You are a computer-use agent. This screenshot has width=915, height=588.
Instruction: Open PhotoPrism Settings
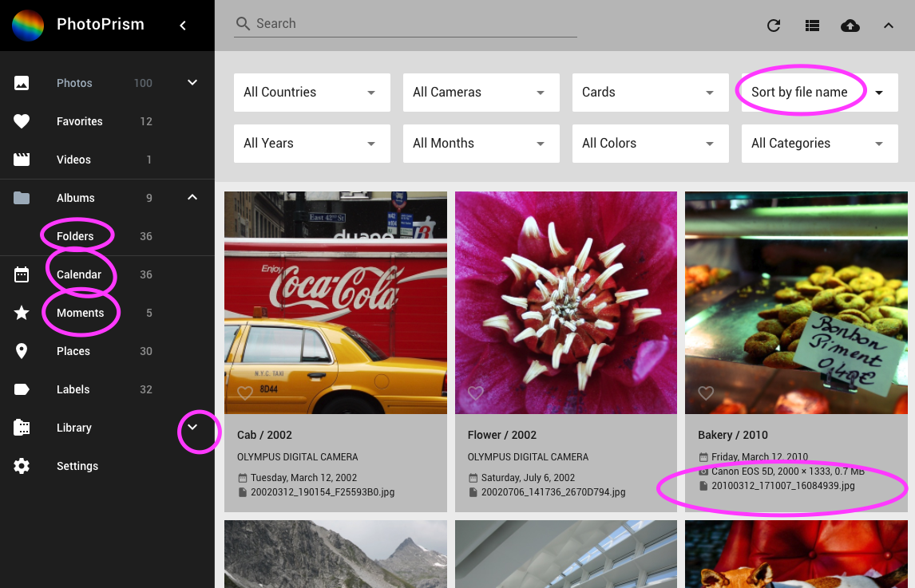[x=77, y=466]
